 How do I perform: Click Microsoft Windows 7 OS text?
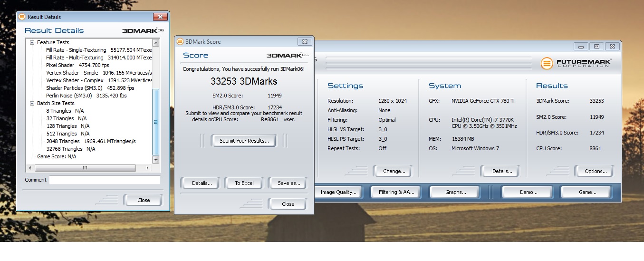[x=476, y=148]
